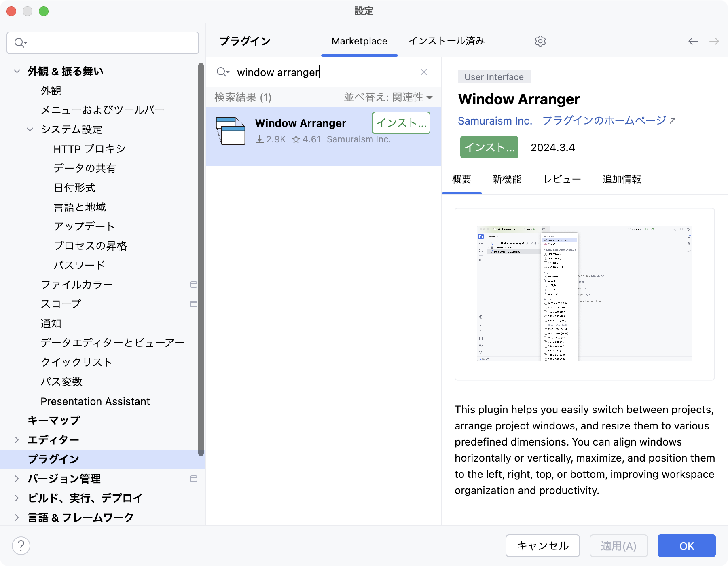
Task: Go forward with the right arrow
Action: click(x=714, y=41)
